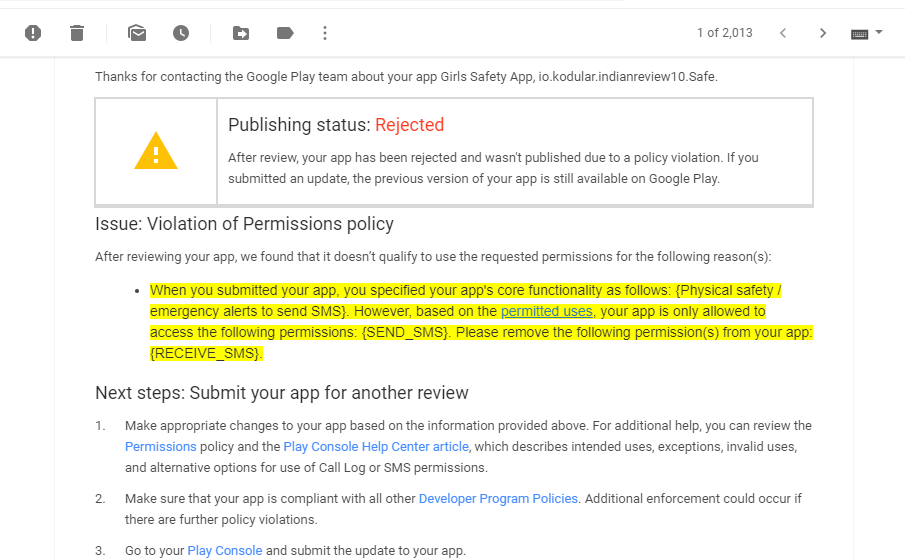Open the Labels tag menu

[x=285, y=33]
